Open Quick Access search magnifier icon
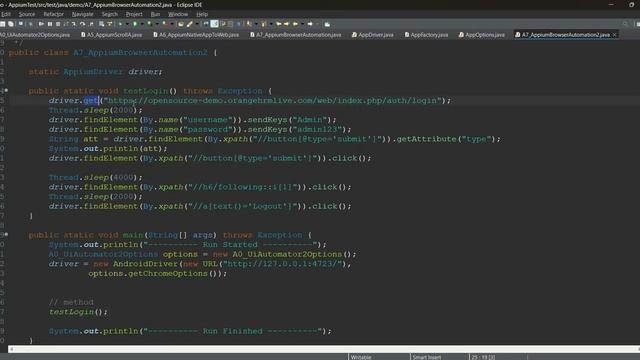This screenshot has width=640, height=360. click(x=625, y=24)
